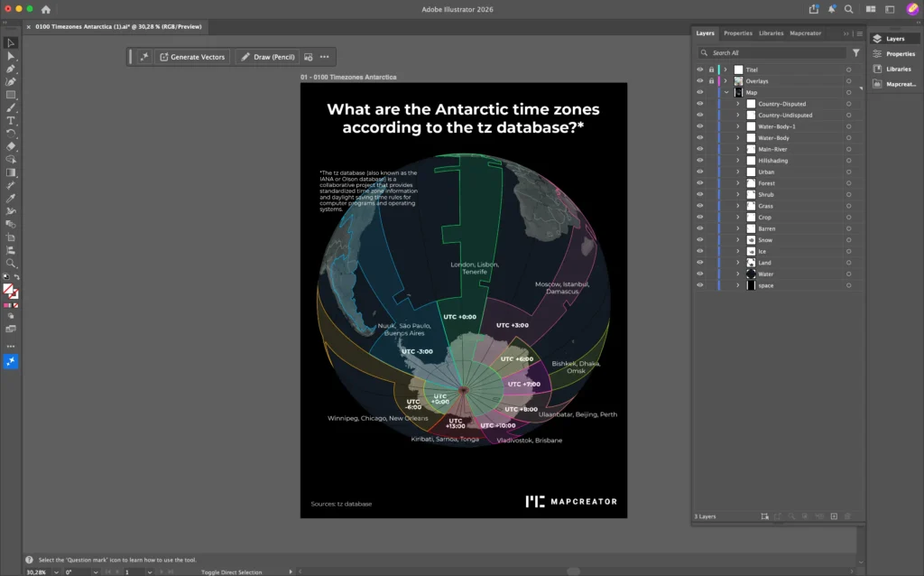Click the Fill and Stroke color swatch
The height and width of the screenshot is (576, 924).
(x=11, y=291)
